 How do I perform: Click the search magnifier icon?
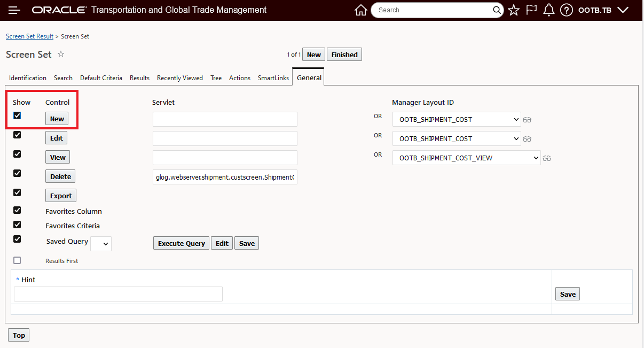497,10
